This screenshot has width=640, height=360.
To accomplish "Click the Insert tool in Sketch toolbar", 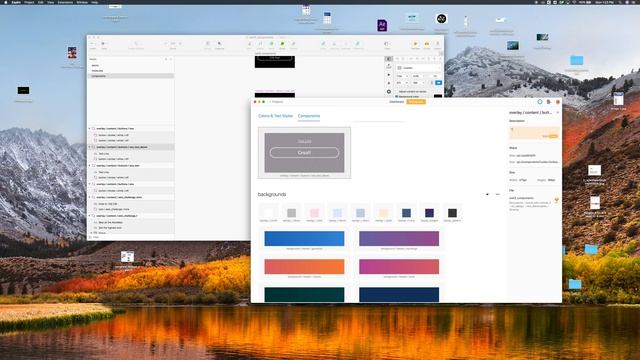I will [x=93, y=44].
